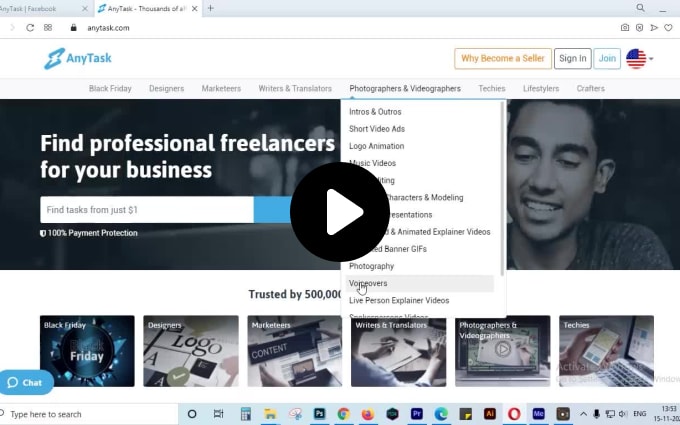Play the video with center button
680x425 pixels.
point(340,212)
